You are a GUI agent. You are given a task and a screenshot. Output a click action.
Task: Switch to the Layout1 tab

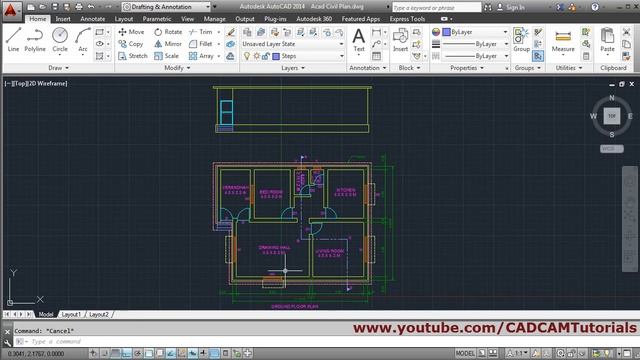click(71, 314)
